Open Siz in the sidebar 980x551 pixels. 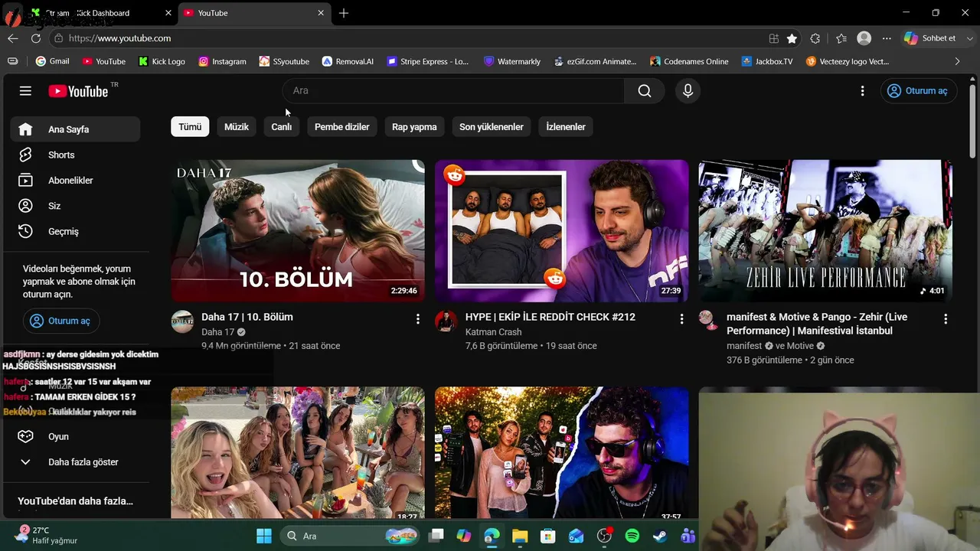coord(75,206)
